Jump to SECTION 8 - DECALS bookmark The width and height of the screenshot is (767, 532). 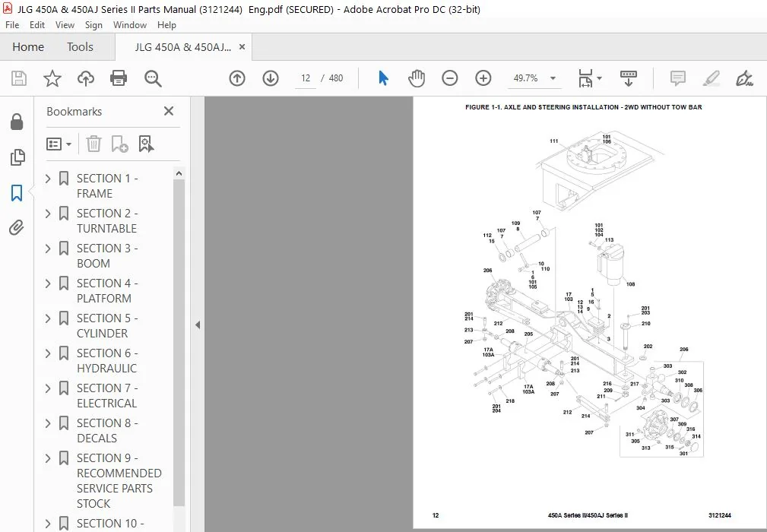click(x=107, y=430)
